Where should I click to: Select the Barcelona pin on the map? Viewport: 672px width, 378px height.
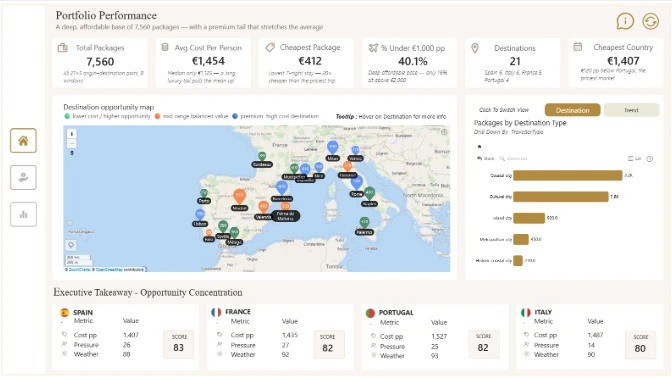point(282,187)
